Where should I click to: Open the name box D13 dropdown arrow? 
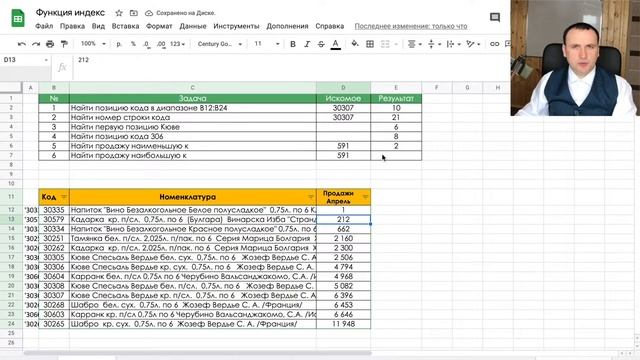pyautogui.click(x=46, y=60)
